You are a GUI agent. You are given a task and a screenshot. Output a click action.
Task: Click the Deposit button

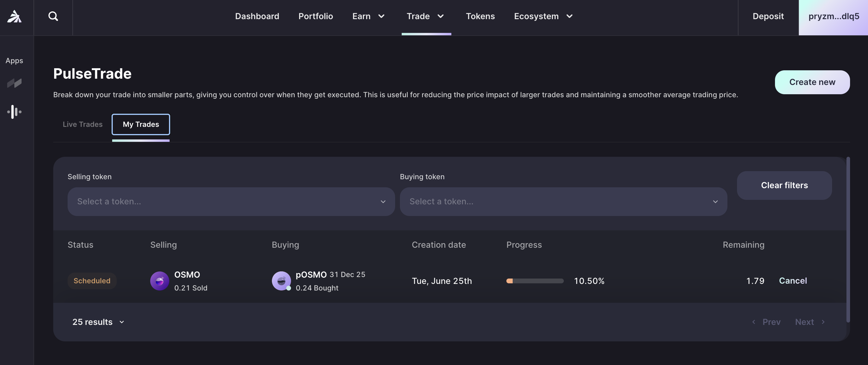(x=768, y=16)
